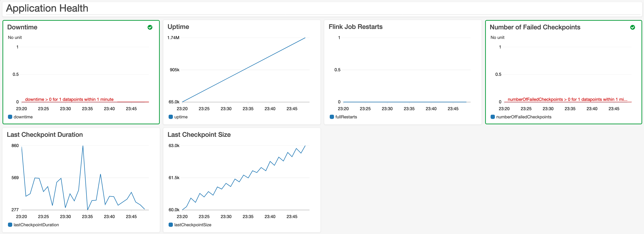
Task: Toggle the downtime legend color square
Action: pyautogui.click(x=10, y=117)
